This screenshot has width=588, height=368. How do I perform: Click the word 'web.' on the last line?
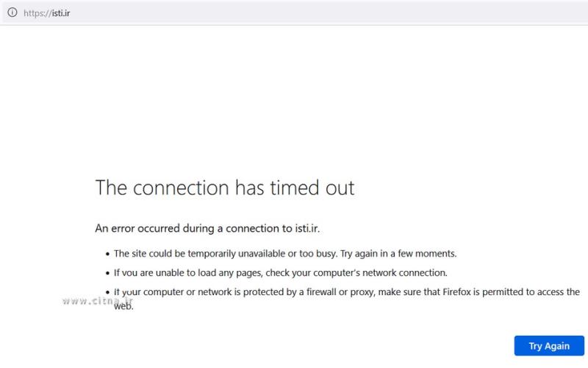(x=123, y=305)
